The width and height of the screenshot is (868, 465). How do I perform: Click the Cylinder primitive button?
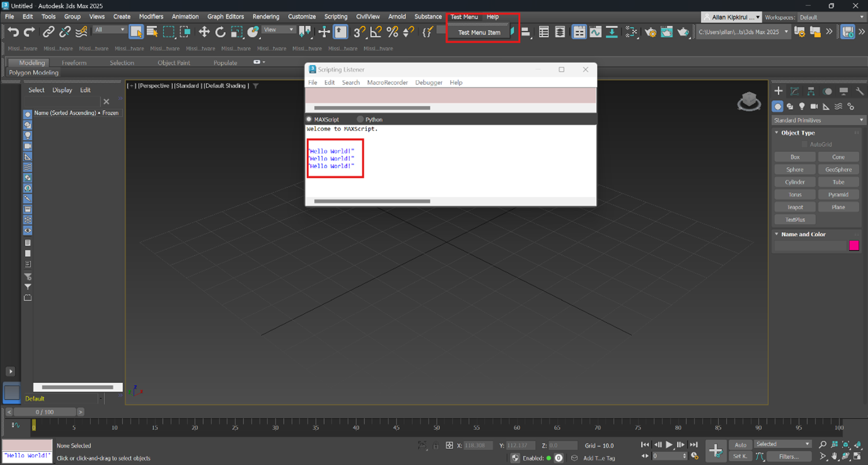795,182
